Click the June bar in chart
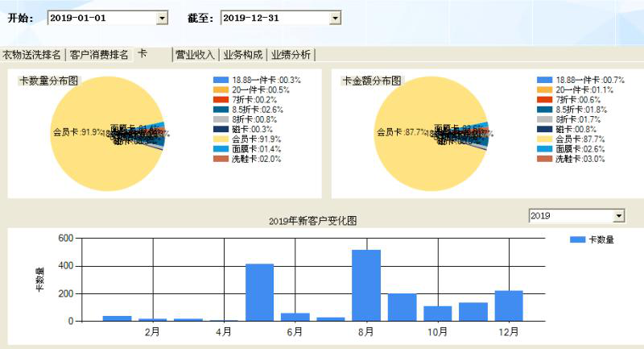The width and height of the screenshot is (644, 349). (x=295, y=317)
